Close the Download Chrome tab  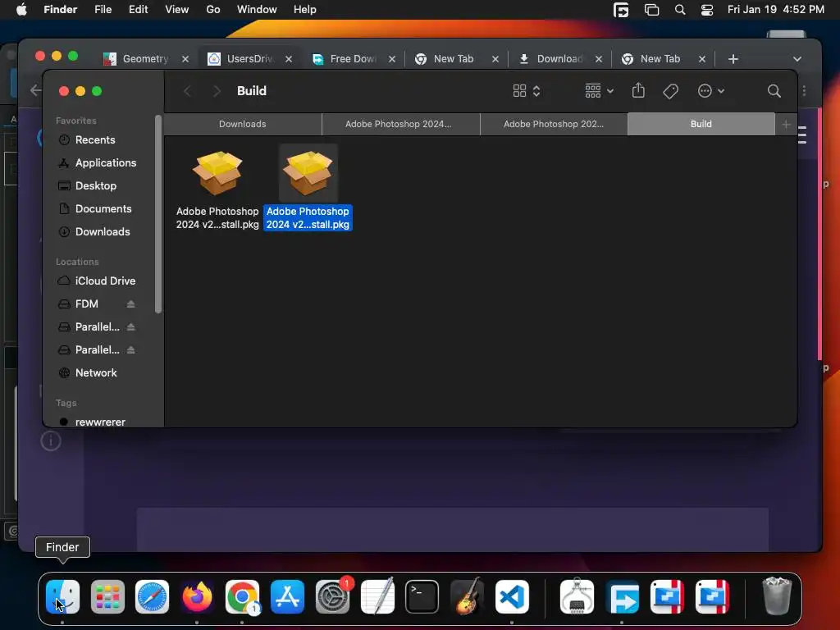point(599,59)
